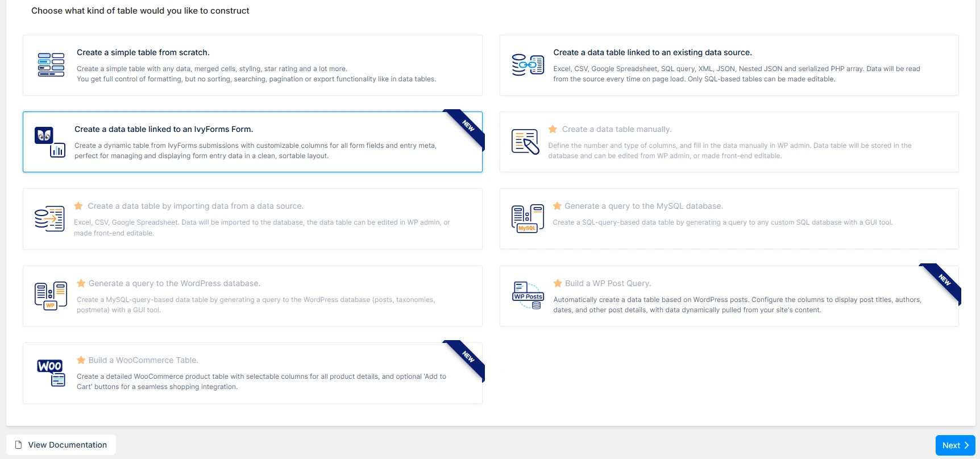Choose 'Generate a query to the MySQL database'
This screenshot has width=980, height=459.
pos(643,206)
